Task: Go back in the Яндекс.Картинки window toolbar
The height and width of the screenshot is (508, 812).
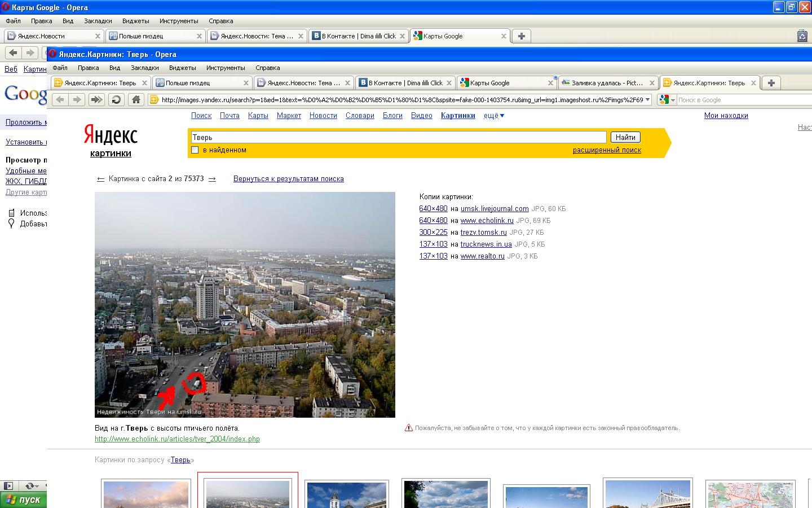Action: pyautogui.click(x=60, y=100)
